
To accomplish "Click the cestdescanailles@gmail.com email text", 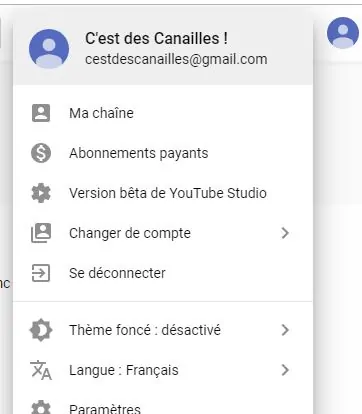I will coord(176,59).
